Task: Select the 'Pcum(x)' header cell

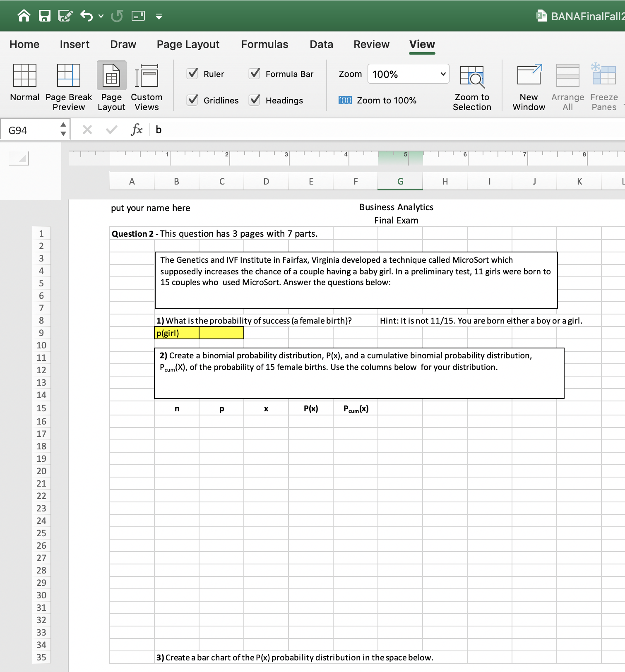Action: [356, 408]
